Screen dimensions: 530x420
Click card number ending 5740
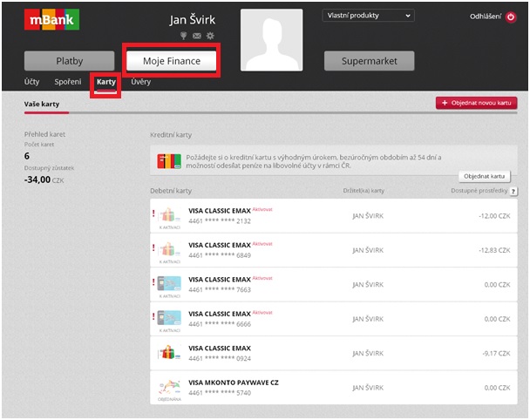tap(220, 393)
